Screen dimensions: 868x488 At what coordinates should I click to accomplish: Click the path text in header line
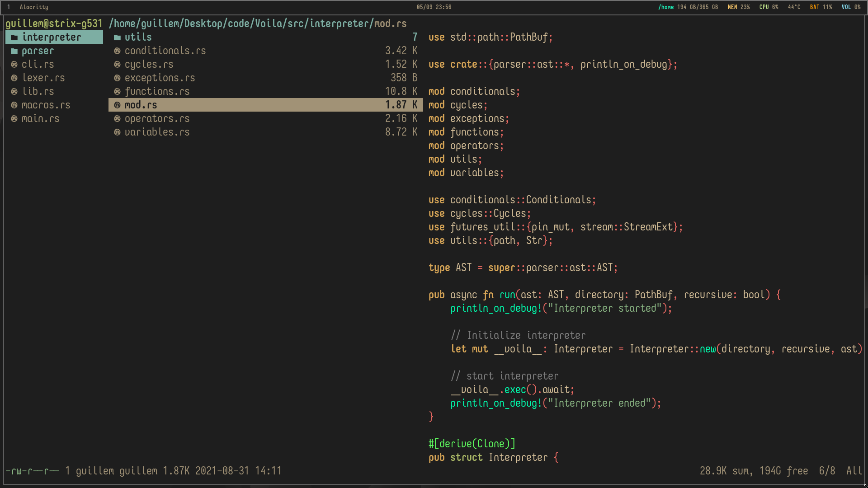click(258, 23)
